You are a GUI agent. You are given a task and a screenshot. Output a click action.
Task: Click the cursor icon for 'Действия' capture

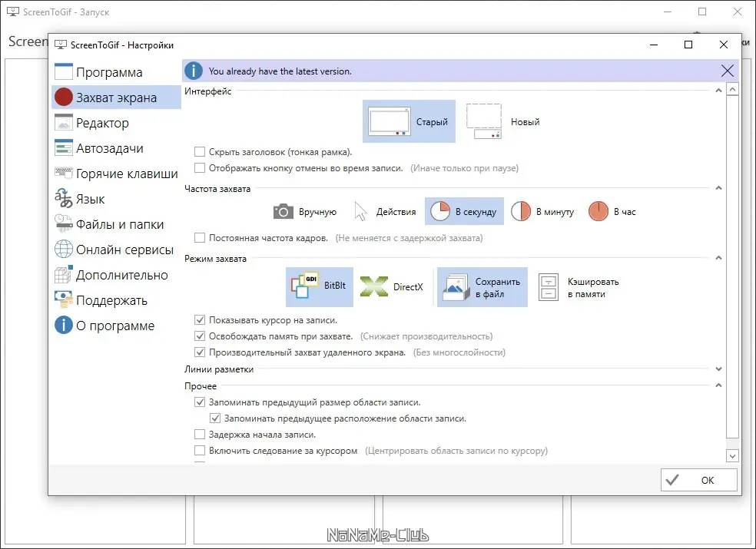coord(360,212)
